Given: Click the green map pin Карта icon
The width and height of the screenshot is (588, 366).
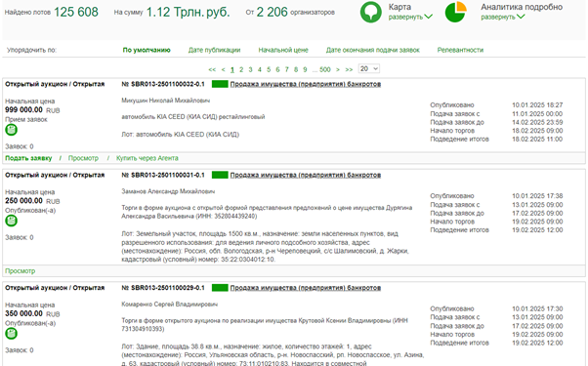Looking at the screenshot, I should tap(370, 12).
